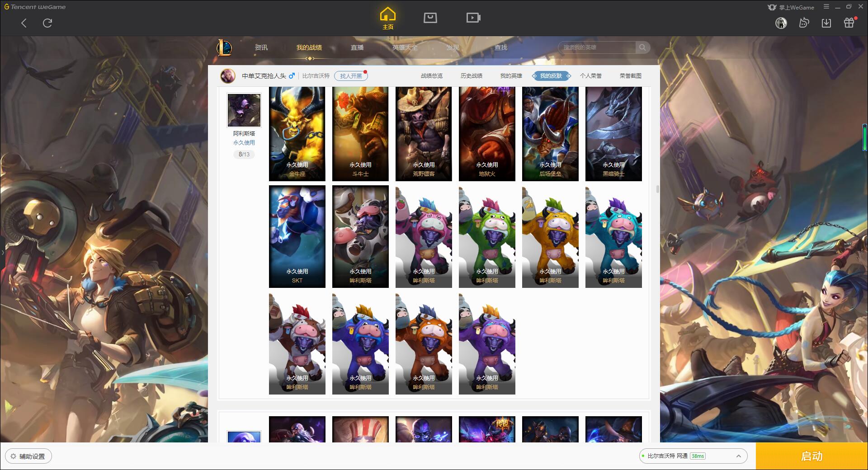Click the 找人开黑 button
Screen dimensions: 868x470
click(x=351, y=76)
